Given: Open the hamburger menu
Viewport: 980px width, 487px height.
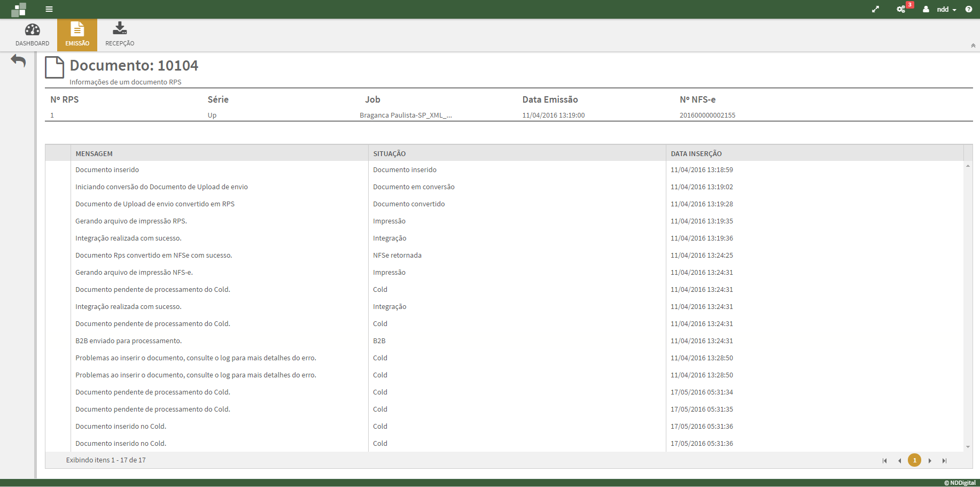Looking at the screenshot, I should coord(49,9).
